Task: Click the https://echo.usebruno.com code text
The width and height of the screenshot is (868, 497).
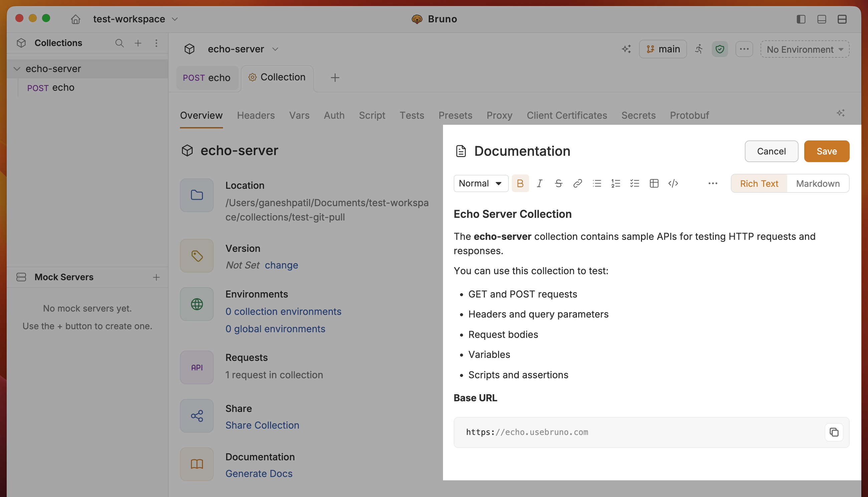Action: [527, 432]
